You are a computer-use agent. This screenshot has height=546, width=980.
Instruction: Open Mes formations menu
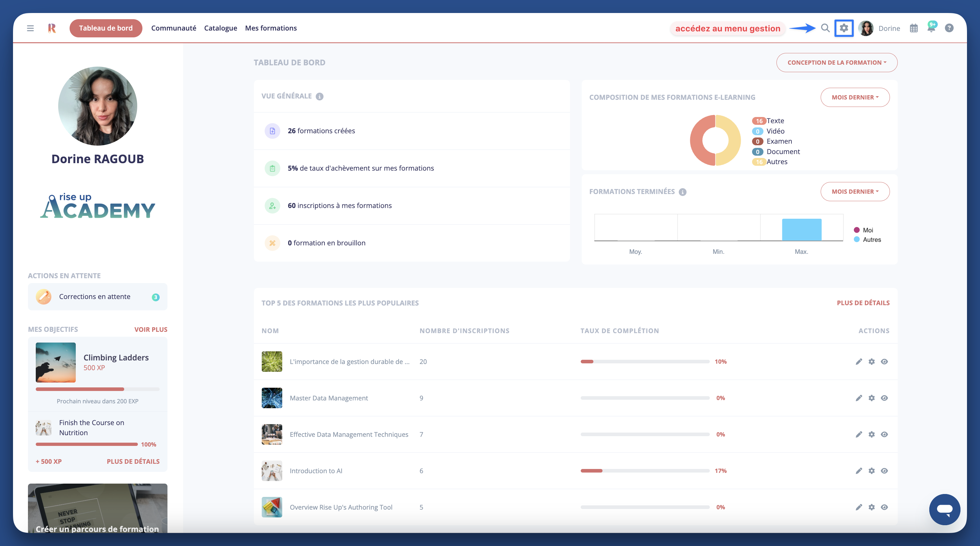[x=271, y=28]
